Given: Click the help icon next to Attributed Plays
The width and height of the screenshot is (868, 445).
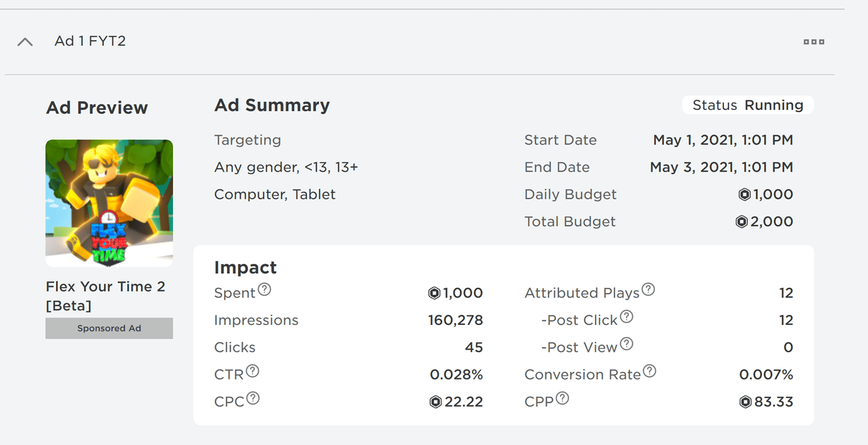Looking at the screenshot, I should pos(648,289).
